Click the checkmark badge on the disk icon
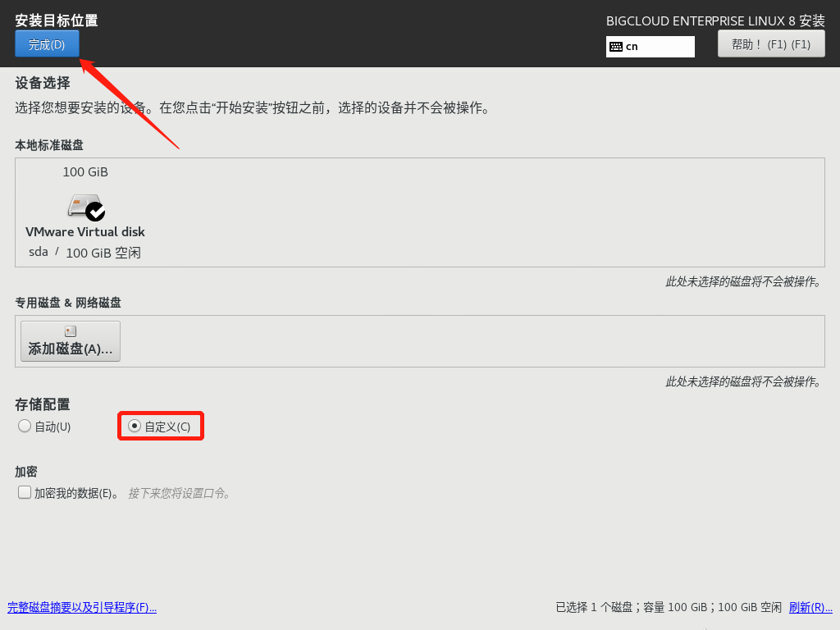 (x=96, y=213)
